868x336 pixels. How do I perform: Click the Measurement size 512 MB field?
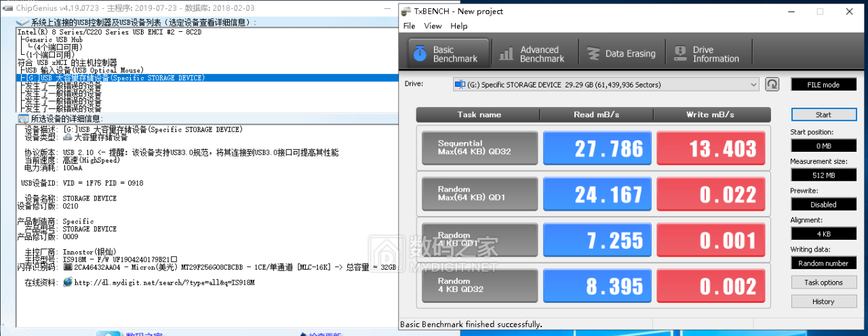(823, 175)
